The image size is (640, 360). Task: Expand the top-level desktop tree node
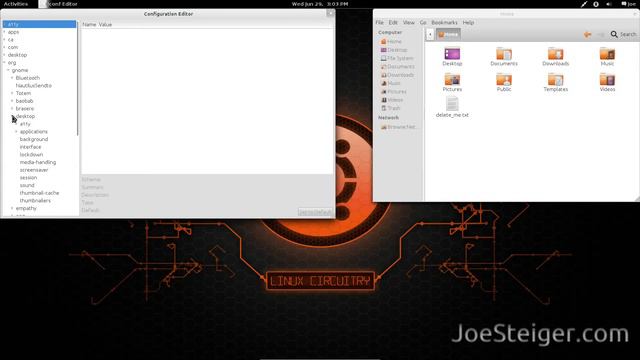pyautogui.click(x=4, y=55)
